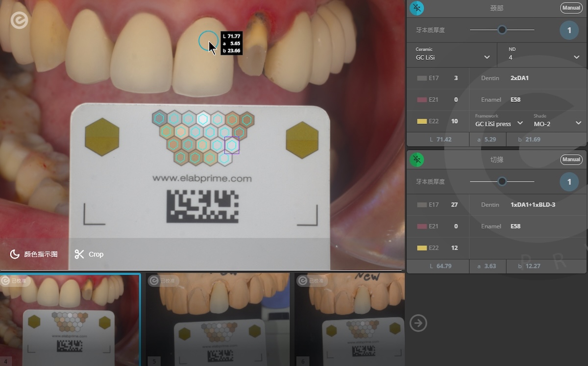Click the yellow E22 swatch in 颈部 panel

pos(422,122)
